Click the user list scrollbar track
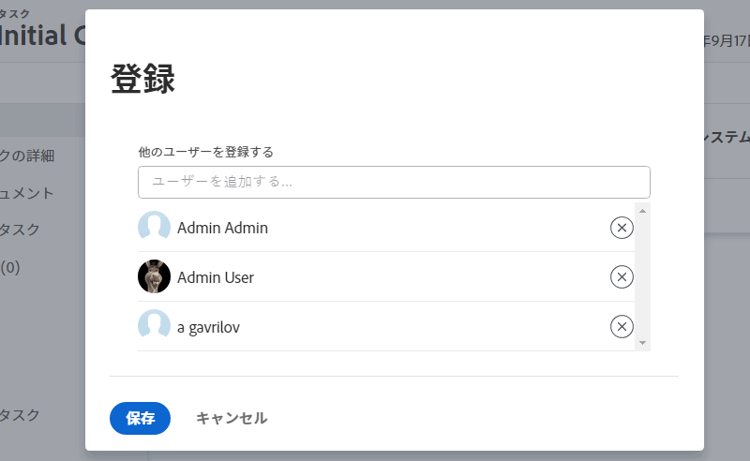 point(643,275)
